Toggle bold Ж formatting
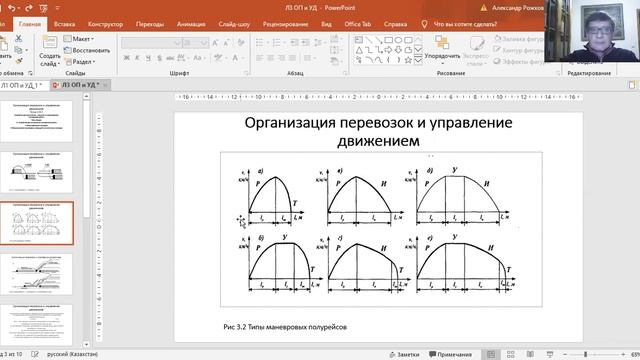640x360 pixels. [x=127, y=58]
